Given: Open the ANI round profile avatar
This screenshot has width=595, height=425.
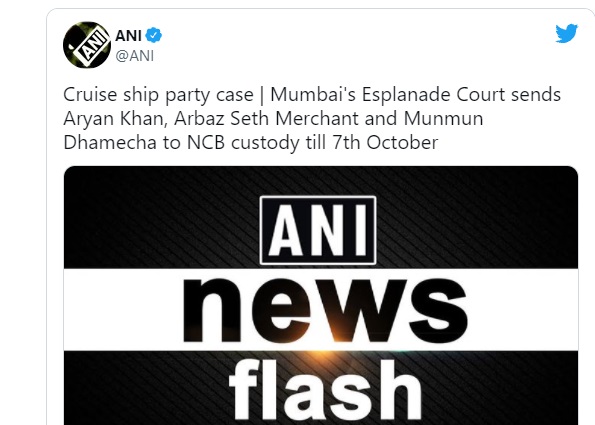Looking at the screenshot, I should [87, 45].
